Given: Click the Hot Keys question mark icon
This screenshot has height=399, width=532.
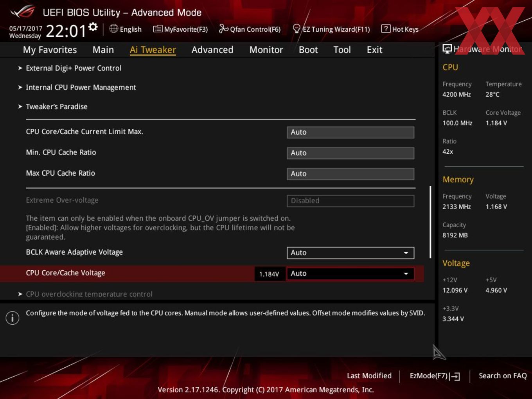Looking at the screenshot, I should pos(386,29).
